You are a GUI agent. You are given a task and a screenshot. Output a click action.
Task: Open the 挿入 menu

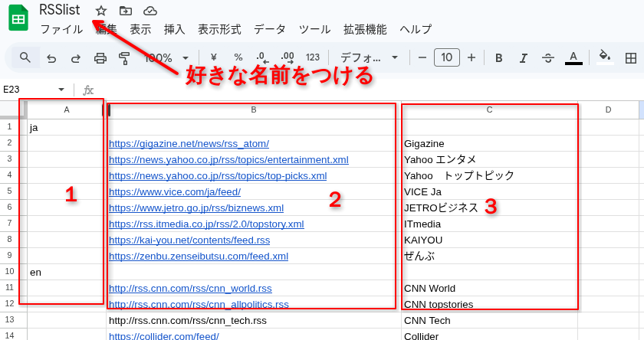[x=175, y=30]
